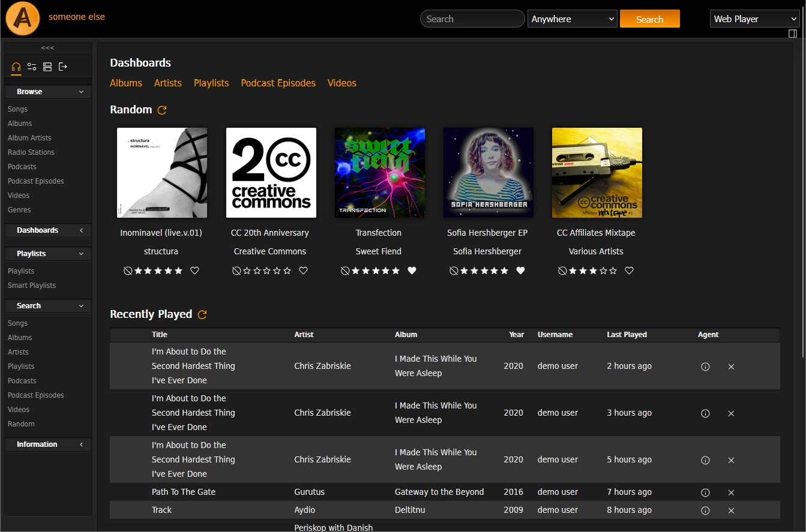
Task: Refresh the Random albums section
Action: click(162, 110)
